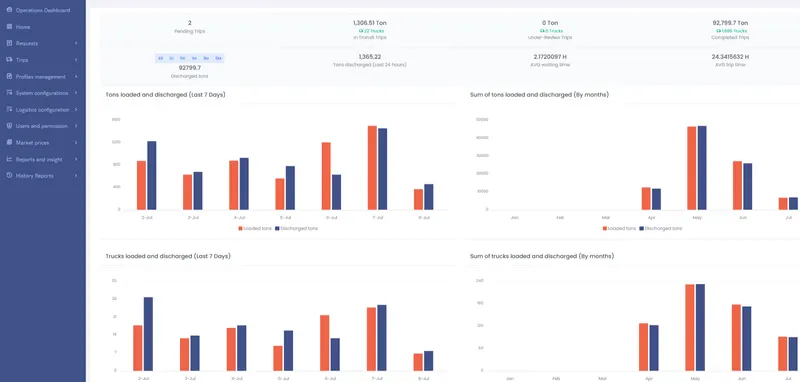Screen dimensions: 800x382
Task: Click the 2.1720097 H waiting time value
Action: [550, 57]
